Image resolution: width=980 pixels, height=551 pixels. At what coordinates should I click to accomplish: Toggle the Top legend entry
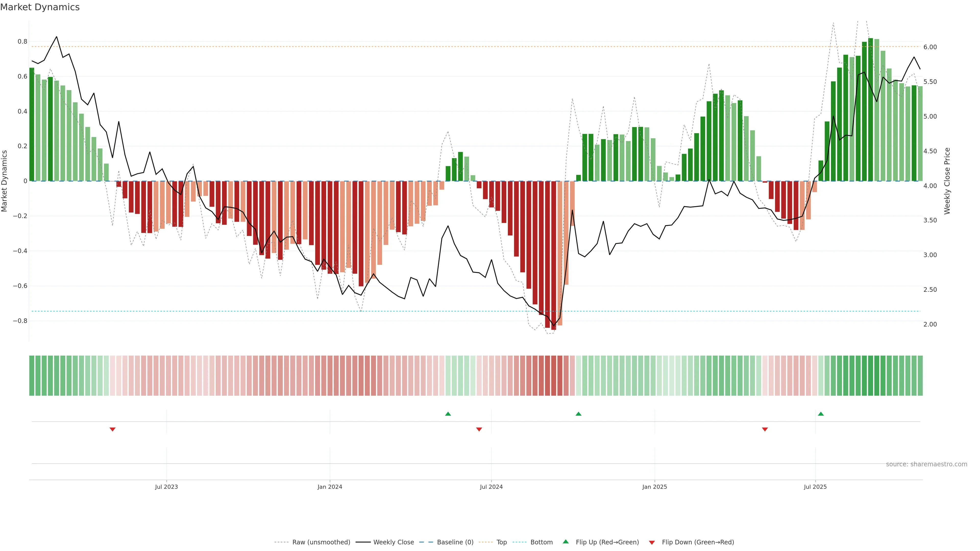[x=501, y=542]
